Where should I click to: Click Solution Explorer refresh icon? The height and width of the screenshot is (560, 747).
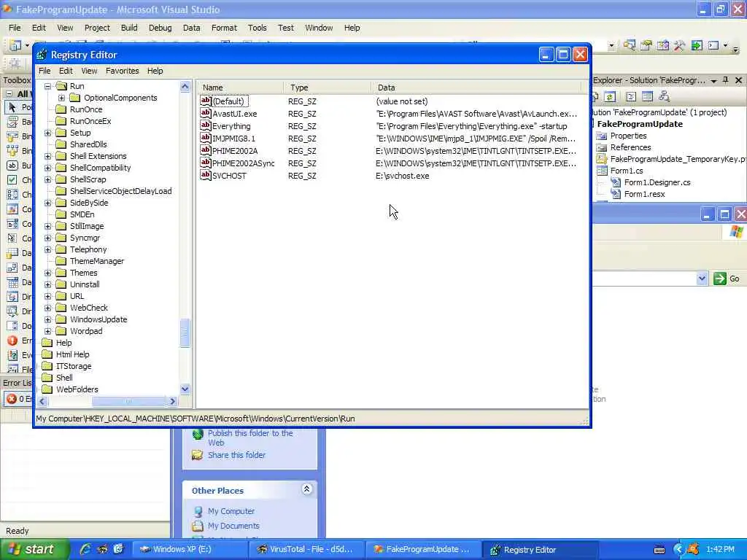tap(610, 97)
